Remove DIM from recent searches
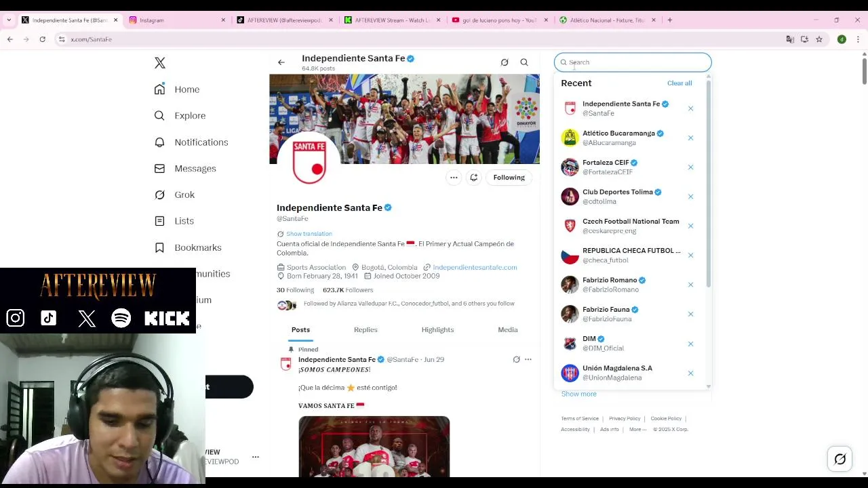 coord(690,344)
